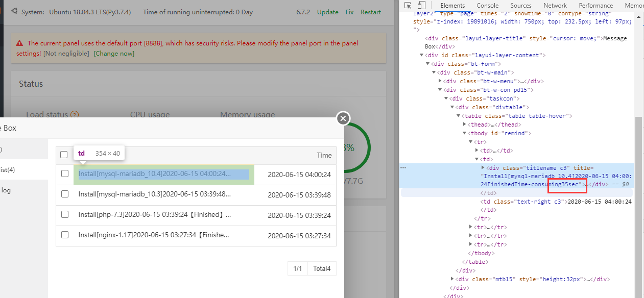Click the Restart link
Image resolution: width=644 pixels, height=298 pixels.
point(370,12)
